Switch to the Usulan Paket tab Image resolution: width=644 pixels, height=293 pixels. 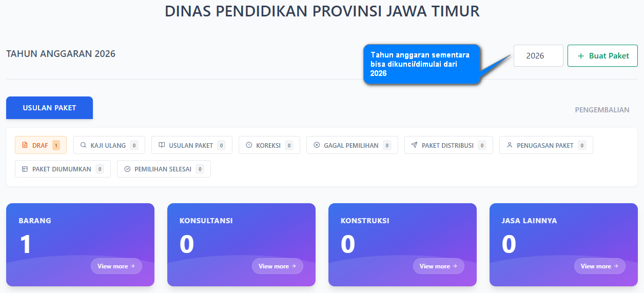[49, 108]
